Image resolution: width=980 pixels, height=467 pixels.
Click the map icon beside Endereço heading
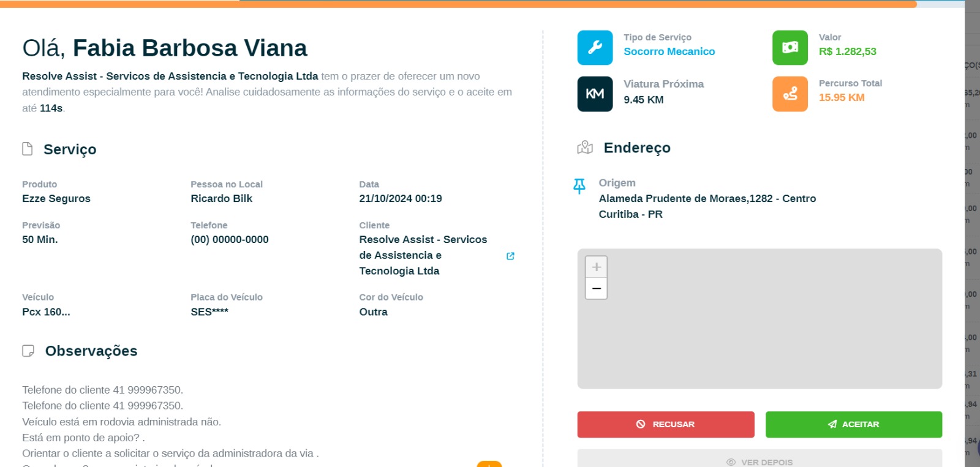click(x=585, y=148)
